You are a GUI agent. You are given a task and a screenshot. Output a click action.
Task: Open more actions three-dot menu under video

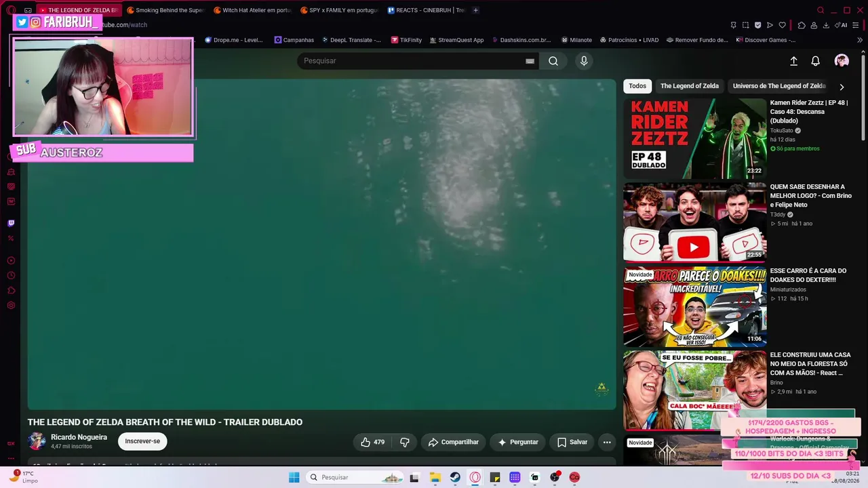[607, 442]
